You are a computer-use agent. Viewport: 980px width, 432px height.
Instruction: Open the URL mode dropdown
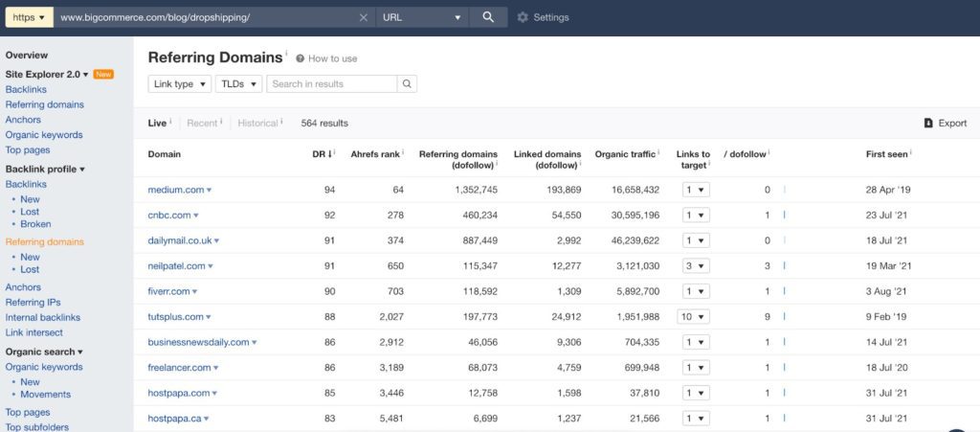(x=422, y=17)
